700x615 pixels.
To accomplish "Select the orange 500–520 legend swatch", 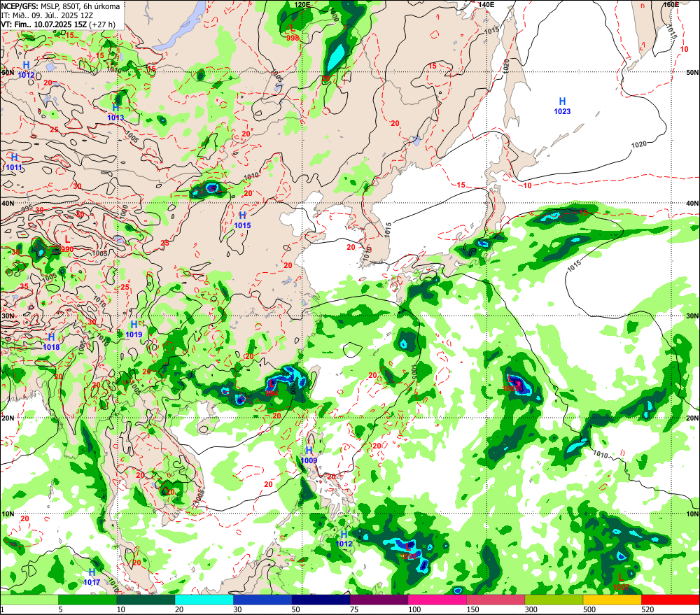I will click(612, 600).
